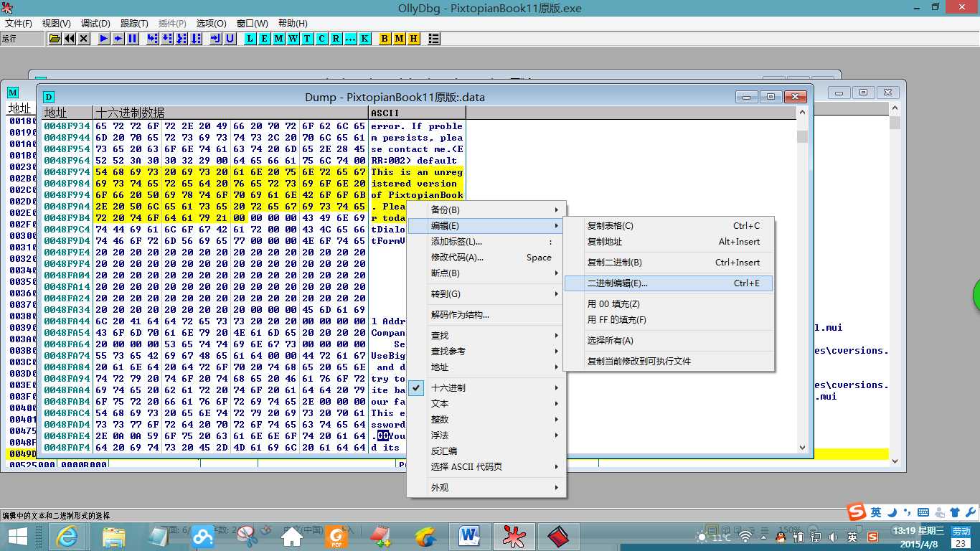Click 修改代码(A)... in context menu
980x551 pixels.
pos(486,258)
